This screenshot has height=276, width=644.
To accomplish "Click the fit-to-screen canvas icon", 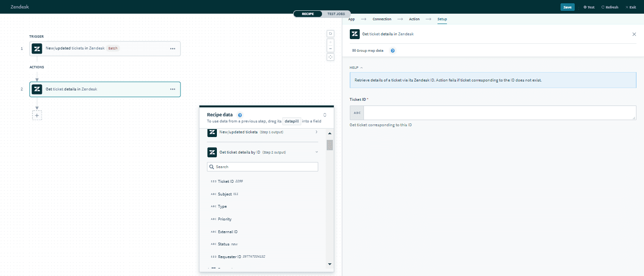I will point(330,57).
